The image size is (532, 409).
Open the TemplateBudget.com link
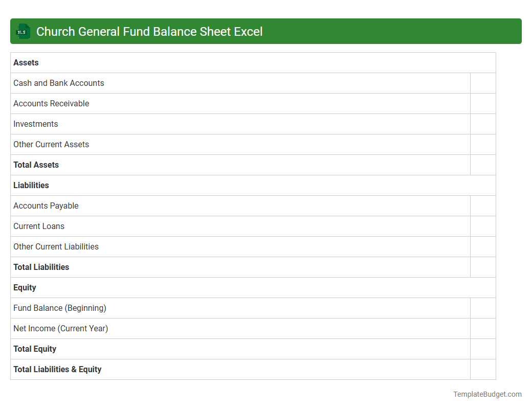(x=487, y=394)
